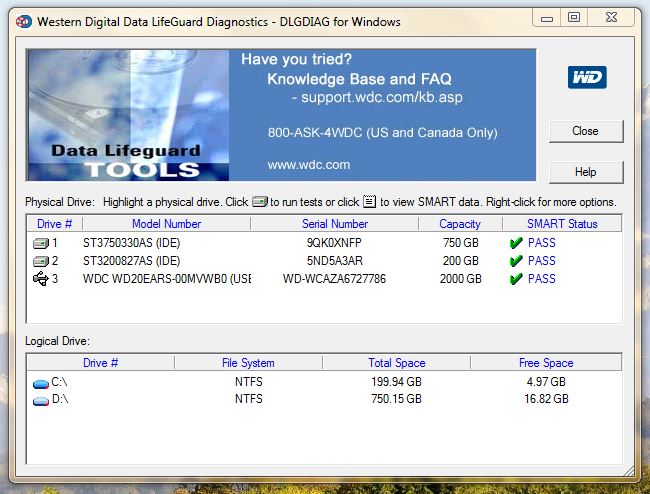Click NTFS file system for D:\
Viewport: 650px width, 494px height.
click(248, 399)
